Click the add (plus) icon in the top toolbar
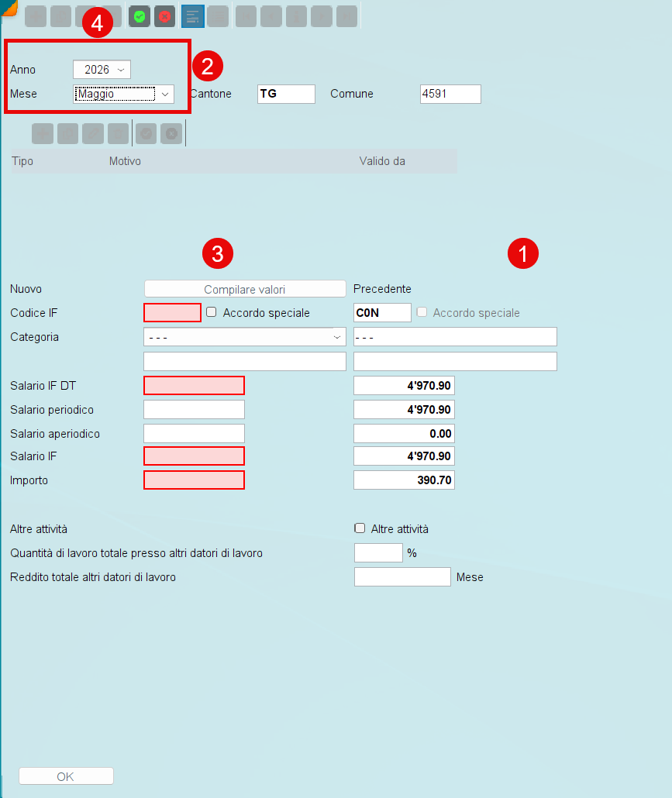The height and width of the screenshot is (798, 672). pos(36,16)
